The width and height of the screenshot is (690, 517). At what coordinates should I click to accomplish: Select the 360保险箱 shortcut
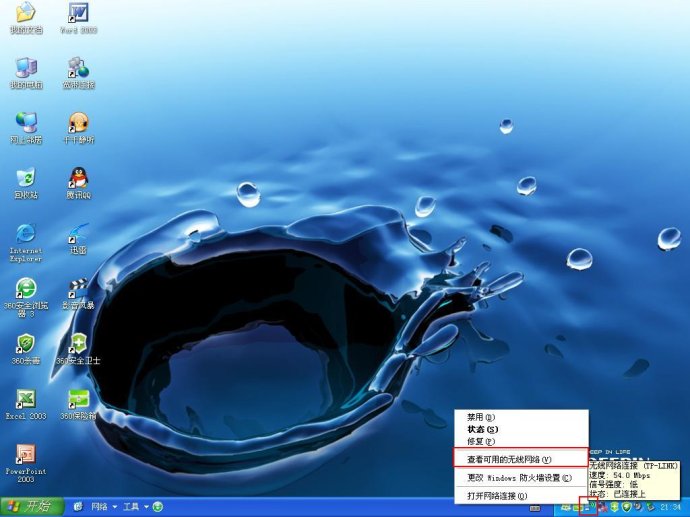click(78, 404)
